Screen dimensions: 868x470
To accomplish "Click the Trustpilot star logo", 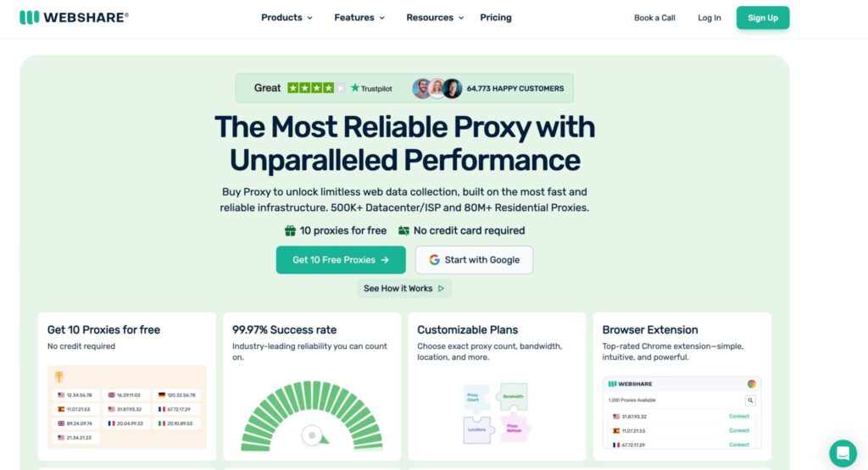I will click(x=355, y=88).
